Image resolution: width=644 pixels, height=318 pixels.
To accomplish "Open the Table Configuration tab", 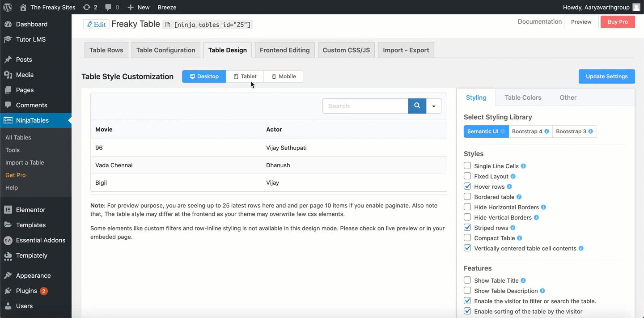I will 166,50.
